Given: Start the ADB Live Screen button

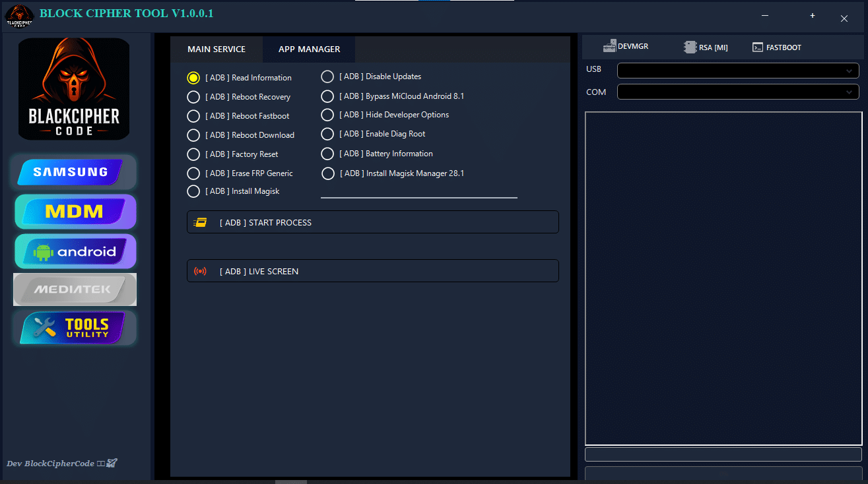Looking at the screenshot, I should [x=372, y=271].
